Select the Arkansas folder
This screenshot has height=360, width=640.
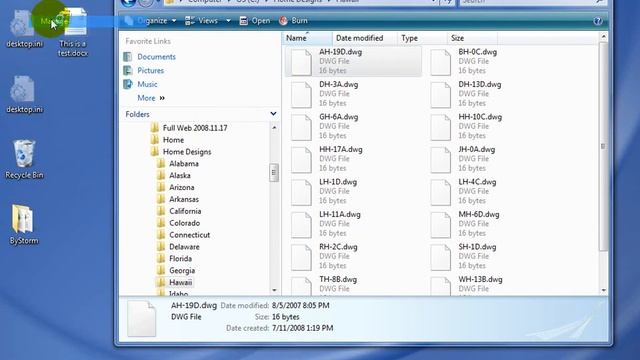point(184,199)
